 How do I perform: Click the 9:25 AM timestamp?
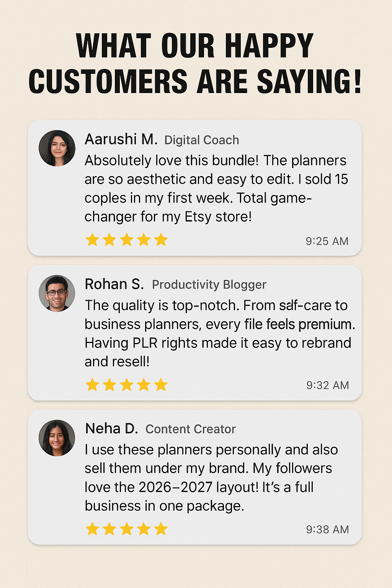pos(327,241)
